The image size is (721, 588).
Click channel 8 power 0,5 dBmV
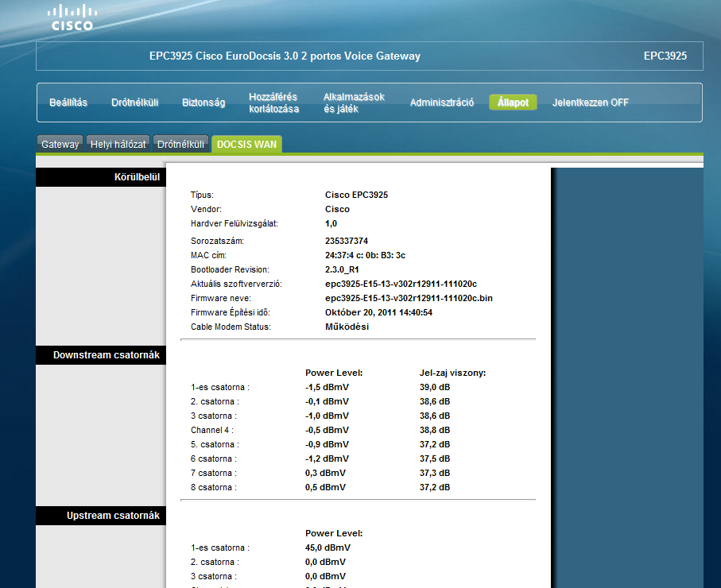tap(325, 487)
